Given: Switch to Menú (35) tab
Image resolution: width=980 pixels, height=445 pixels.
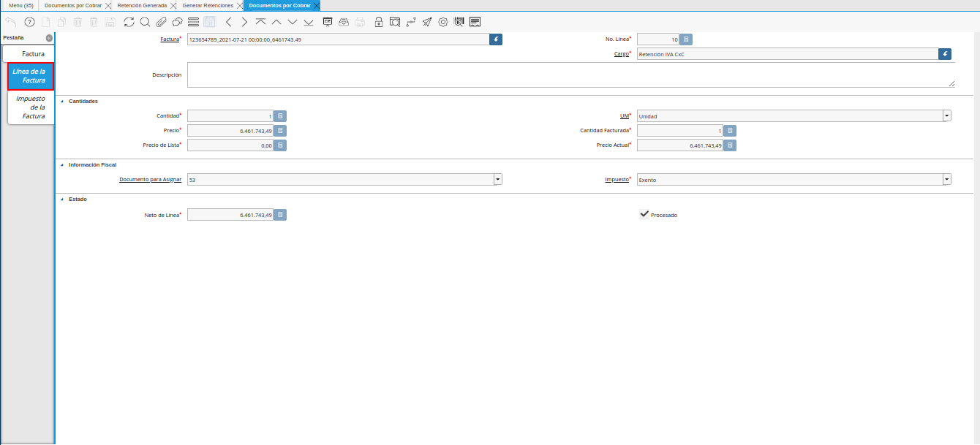Looking at the screenshot, I should (x=20, y=5).
